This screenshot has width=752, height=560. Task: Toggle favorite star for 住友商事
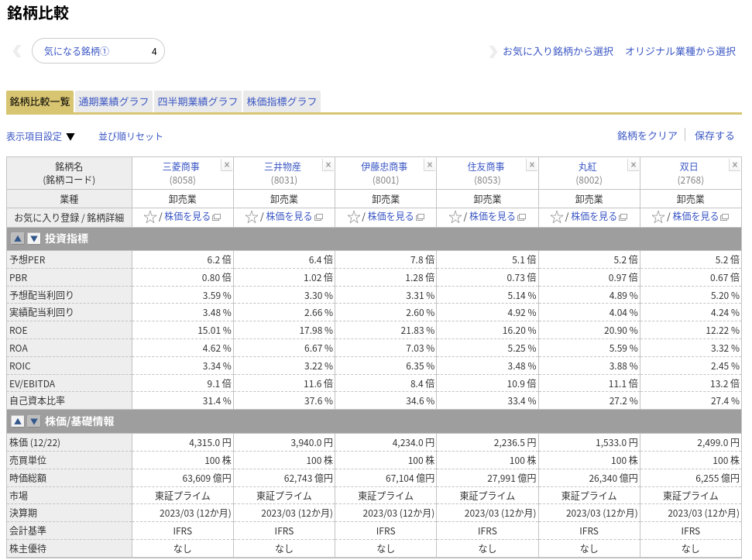point(455,217)
